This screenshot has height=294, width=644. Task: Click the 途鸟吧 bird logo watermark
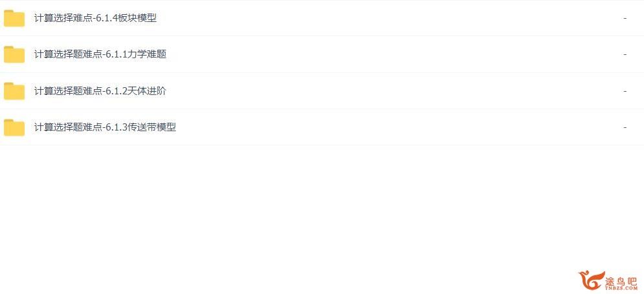click(x=591, y=281)
